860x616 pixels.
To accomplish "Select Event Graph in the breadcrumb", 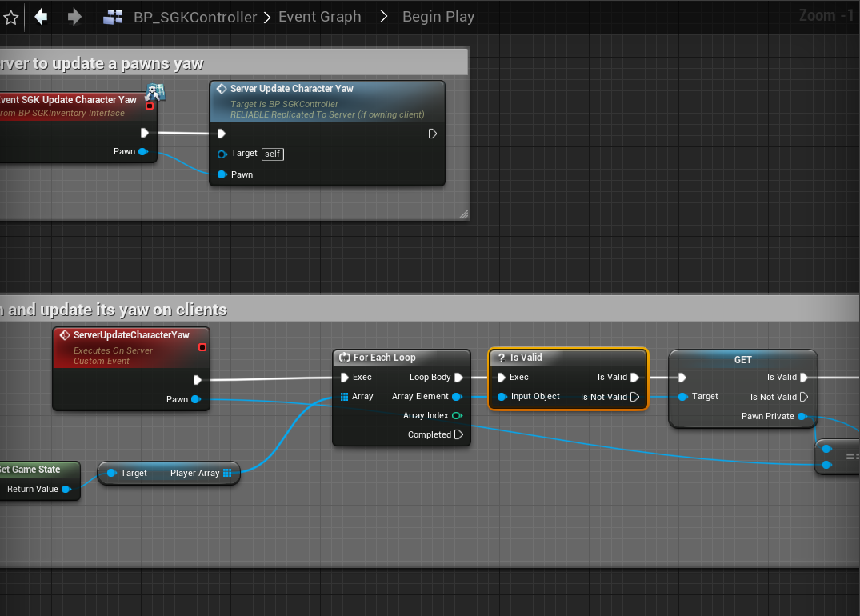I will pos(319,17).
